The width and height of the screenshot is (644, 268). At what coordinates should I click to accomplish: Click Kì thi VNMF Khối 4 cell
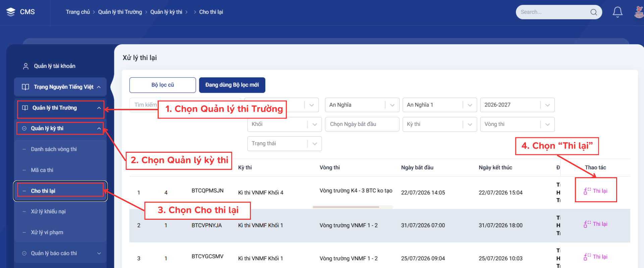(261, 193)
